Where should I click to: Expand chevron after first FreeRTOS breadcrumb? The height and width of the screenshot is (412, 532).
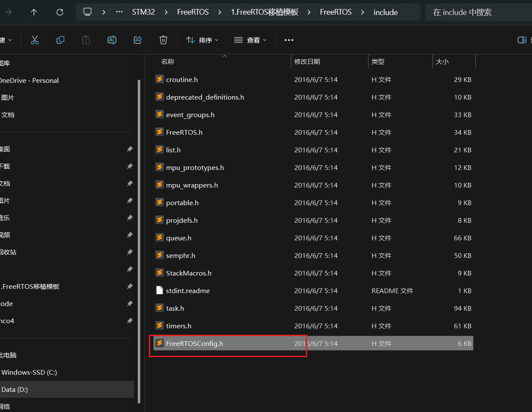220,12
